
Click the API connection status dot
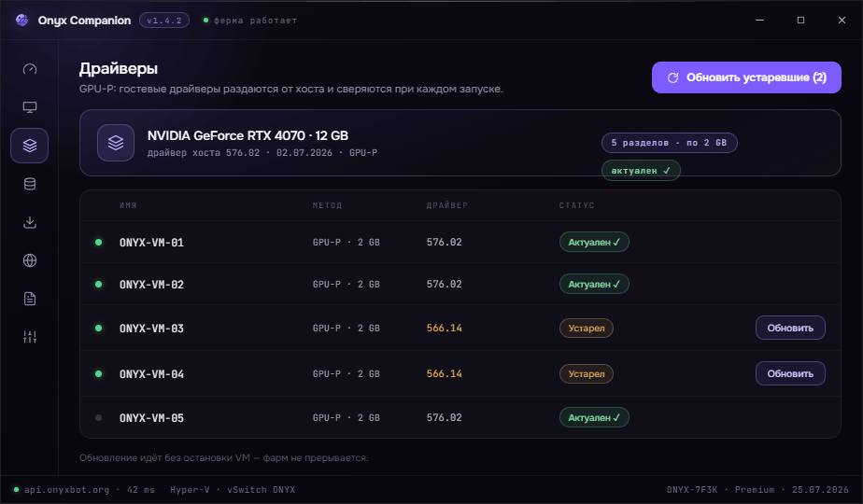pyautogui.click(x=16, y=489)
